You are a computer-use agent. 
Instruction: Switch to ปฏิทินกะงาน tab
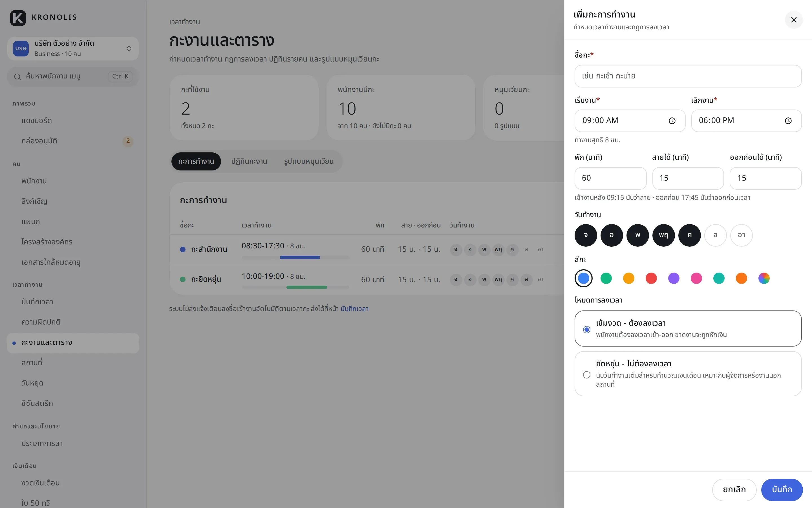click(x=249, y=162)
